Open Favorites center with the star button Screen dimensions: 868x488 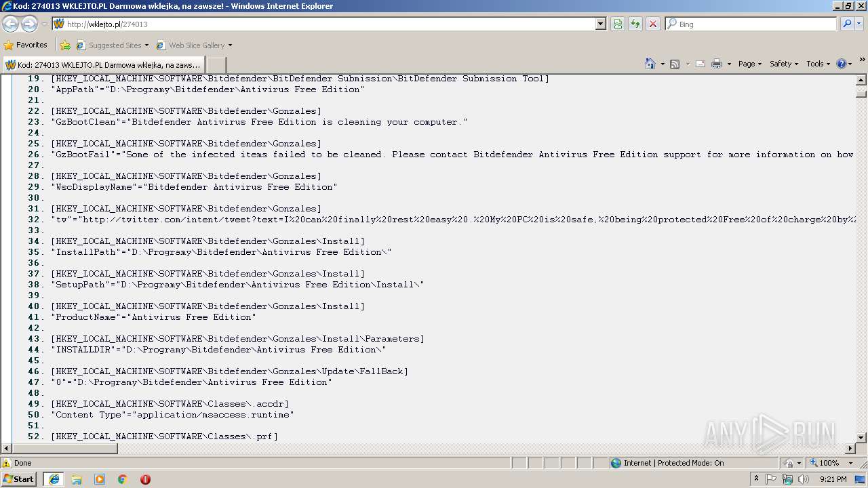tap(26, 45)
